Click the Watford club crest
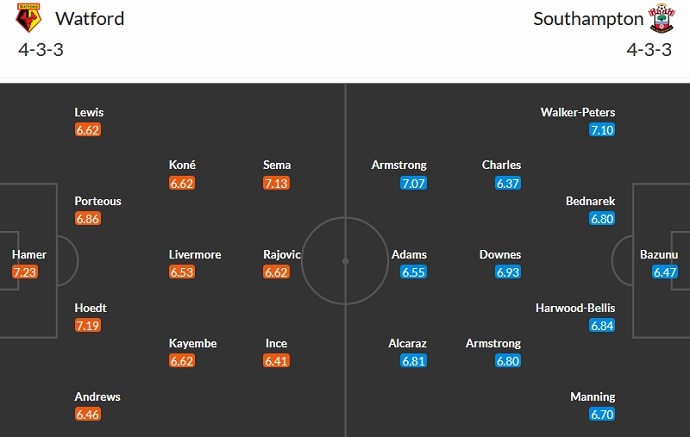This screenshot has height=437, width=690. [30, 18]
